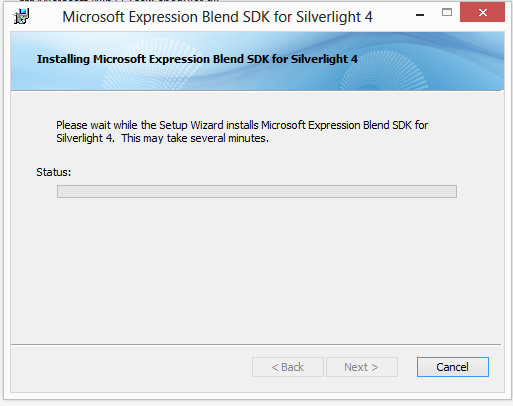The width and height of the screenshot is (513, 406).
Task: Click the window title bar text
Action: pos(217,17)
